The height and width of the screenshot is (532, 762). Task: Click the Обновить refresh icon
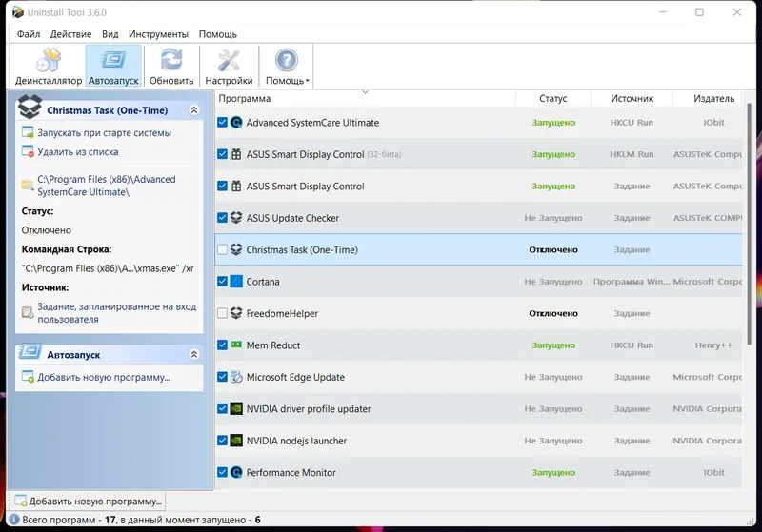171,60
